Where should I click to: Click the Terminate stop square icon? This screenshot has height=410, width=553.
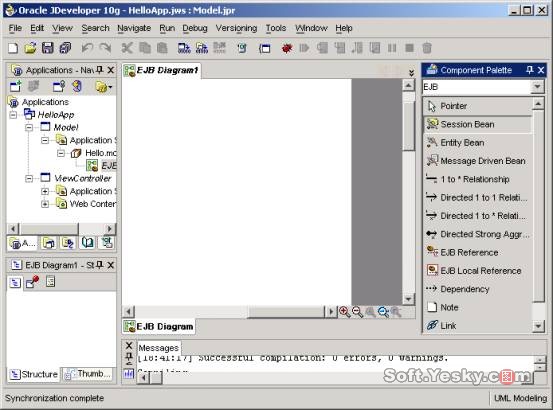(409, 48)
